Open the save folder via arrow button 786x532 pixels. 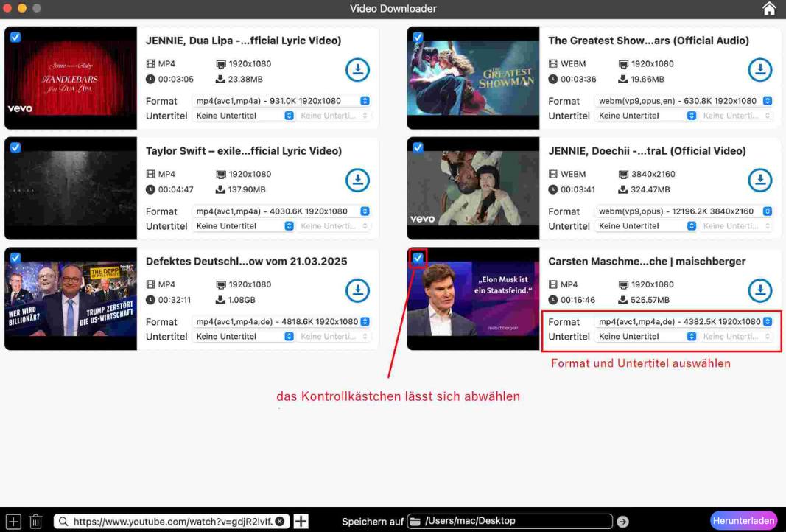tap(622, 522)
